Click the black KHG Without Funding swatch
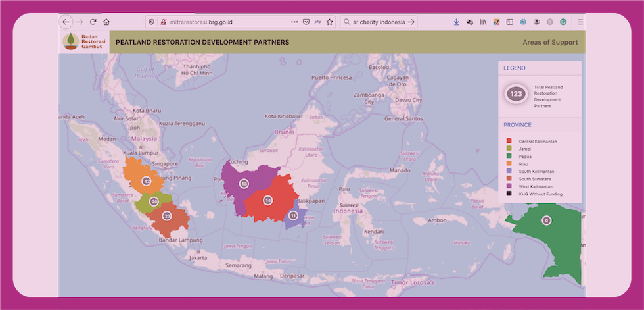The image size is (644, 310). pyautogui.click(x=509, y=194)
